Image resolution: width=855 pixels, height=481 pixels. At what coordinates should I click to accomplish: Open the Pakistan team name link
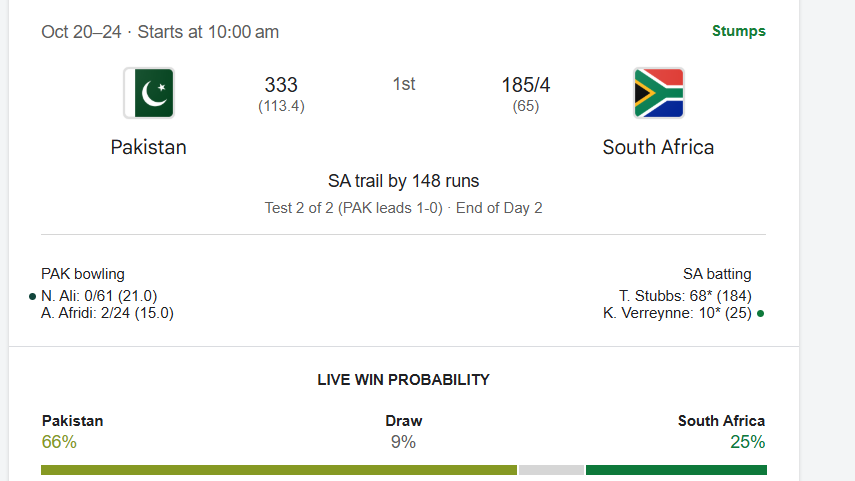click(x=148, y=147)
